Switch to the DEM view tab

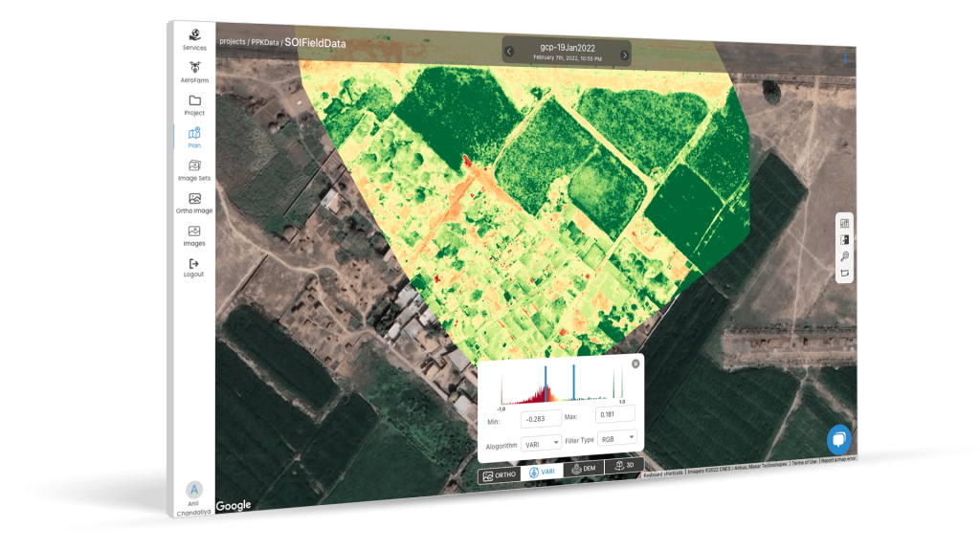click(584, 470)
